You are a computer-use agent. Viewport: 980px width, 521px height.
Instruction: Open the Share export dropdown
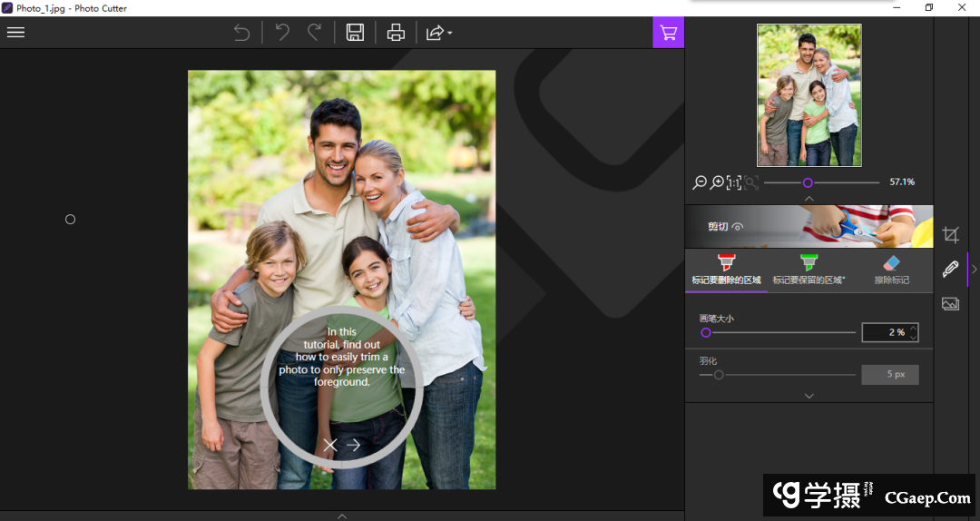coord(439,33)
